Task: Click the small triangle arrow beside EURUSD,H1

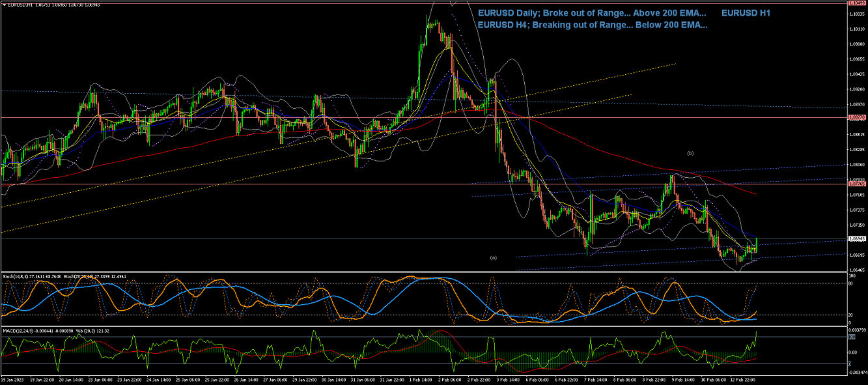Action: (3, 5)
